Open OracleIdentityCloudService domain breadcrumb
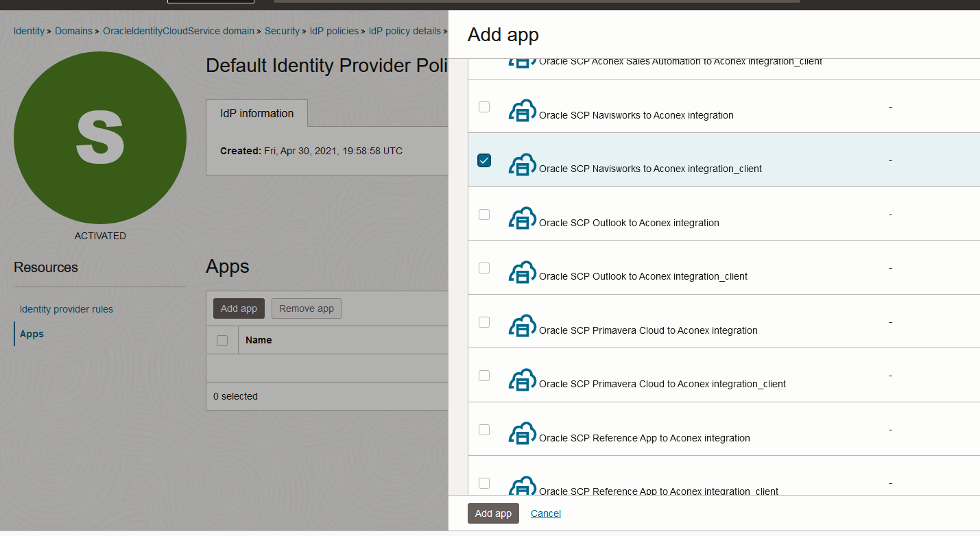 pos(178,31)
